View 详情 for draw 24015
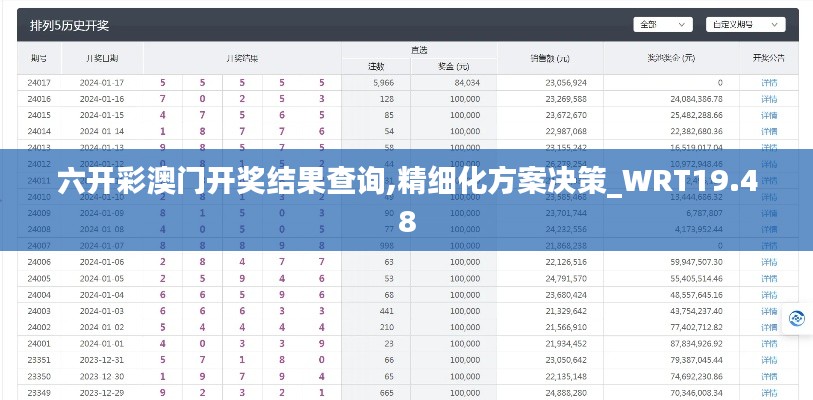 768,115
